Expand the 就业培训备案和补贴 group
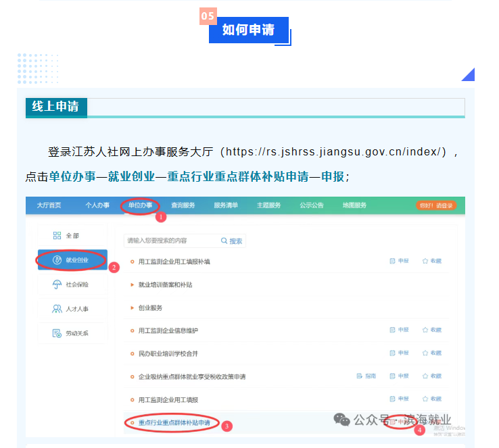499x448 pixels. tap(133, 285)
